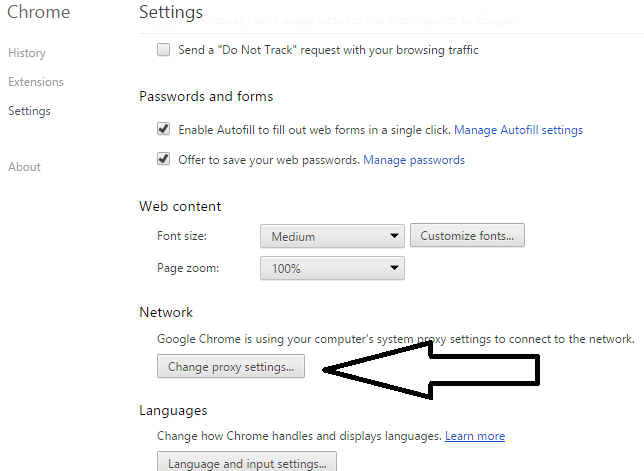
Task: Click the Network section heading
Action: point(166,313)
